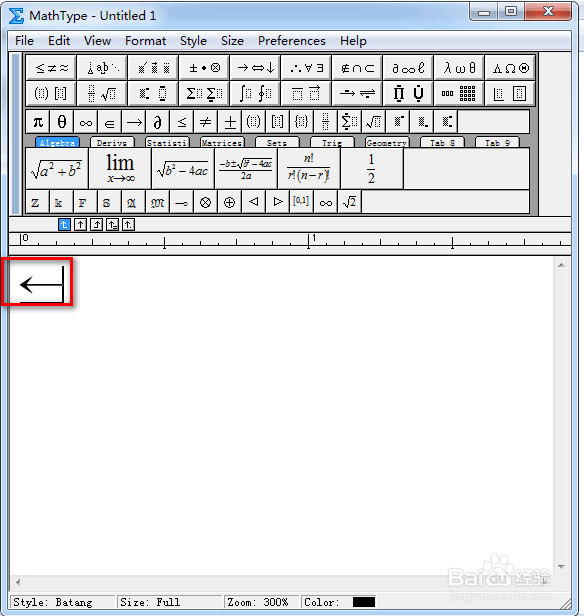This screenshot has width=584, height=616.
Task: Open the operator symbols palette (±•⊗)
Action: (x=204, y=68)
